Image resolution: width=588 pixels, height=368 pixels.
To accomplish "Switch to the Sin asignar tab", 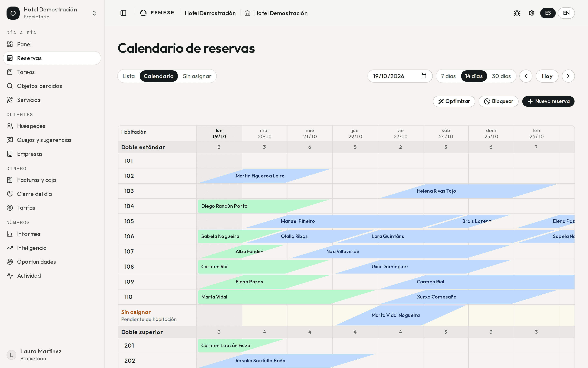I will (197, 76).
